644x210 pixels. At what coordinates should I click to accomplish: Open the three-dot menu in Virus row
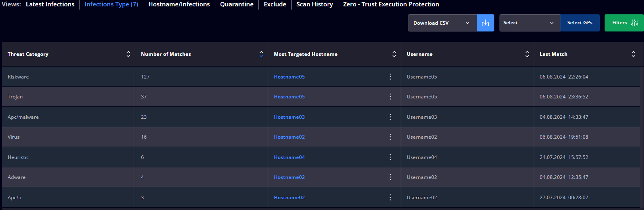click(390, 137)
